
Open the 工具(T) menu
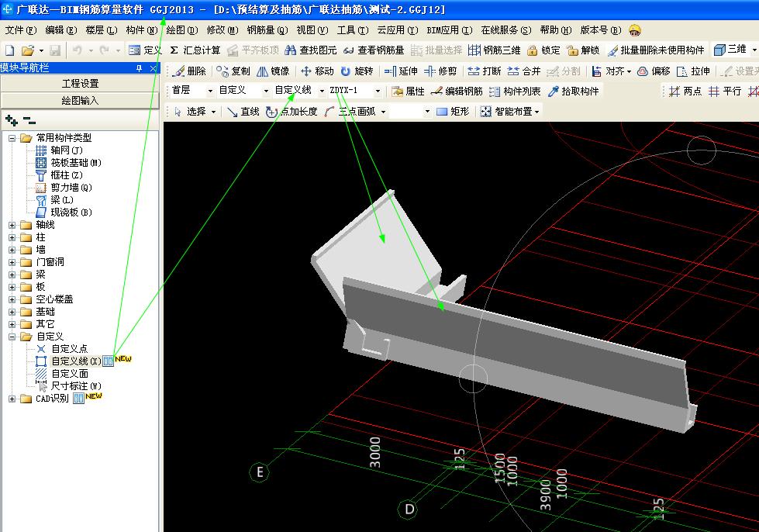(x=352, y=30)
